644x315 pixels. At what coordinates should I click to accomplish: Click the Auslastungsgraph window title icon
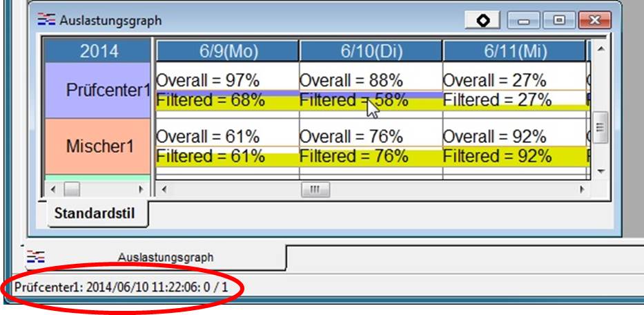(46, 21)
